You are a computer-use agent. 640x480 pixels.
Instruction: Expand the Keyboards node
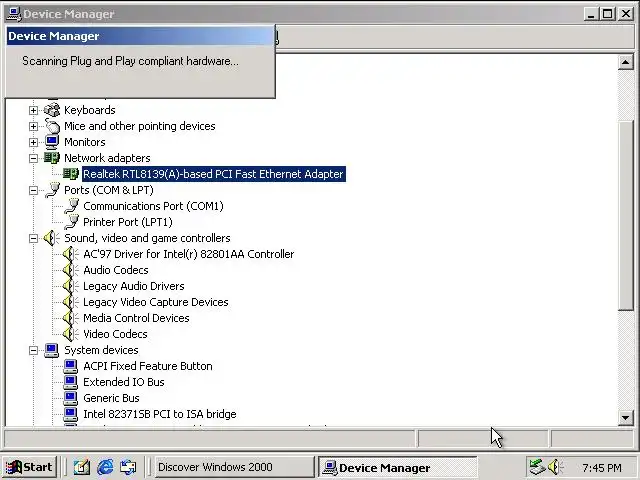(33, 110)
